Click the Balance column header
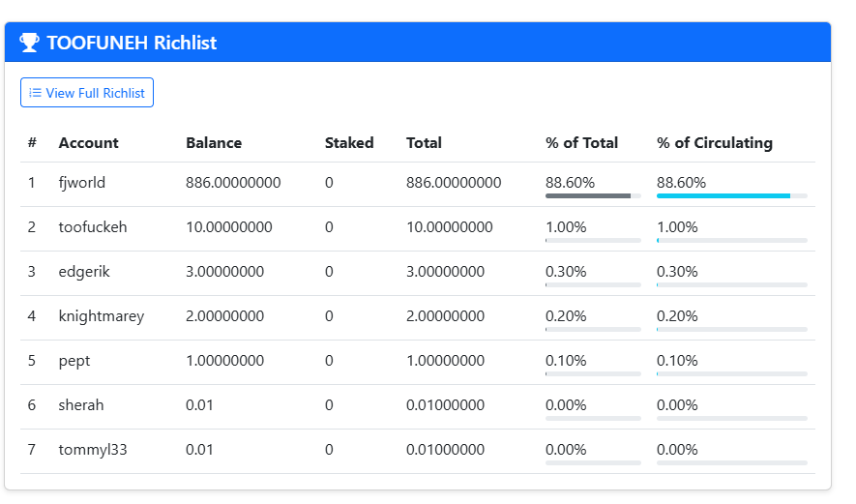The height and width of the screenshot is (504, 856). click(214, 143)
